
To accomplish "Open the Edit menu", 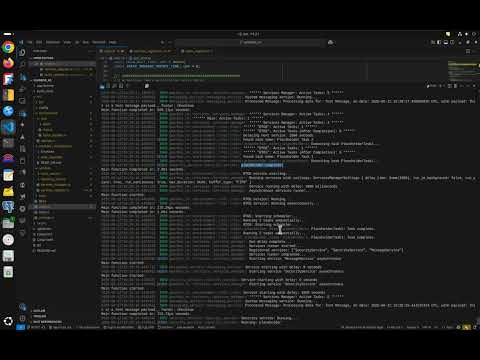I will tap(39, 42).
